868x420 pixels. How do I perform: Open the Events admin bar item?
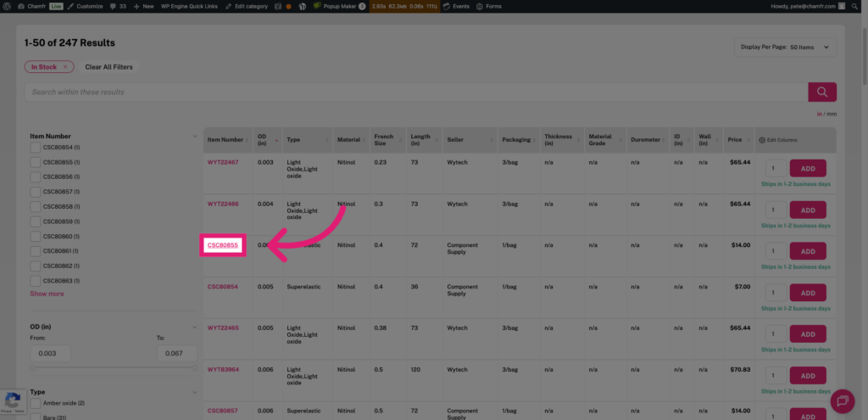[456, 6]
